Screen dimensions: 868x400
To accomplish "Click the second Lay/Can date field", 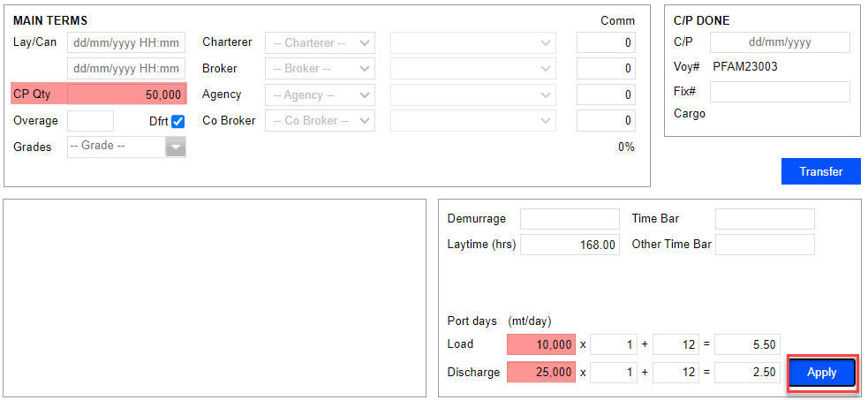I will click(x=126, y=69).
